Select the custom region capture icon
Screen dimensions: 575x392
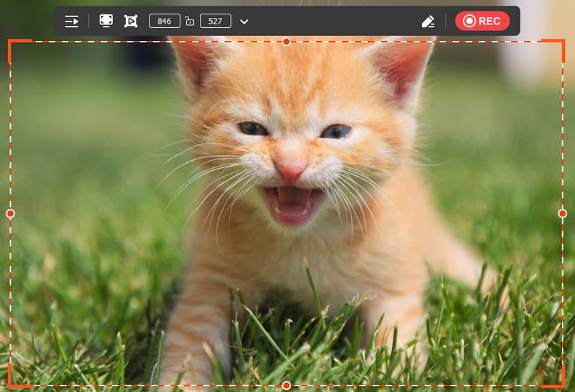[x=131, y=22]
